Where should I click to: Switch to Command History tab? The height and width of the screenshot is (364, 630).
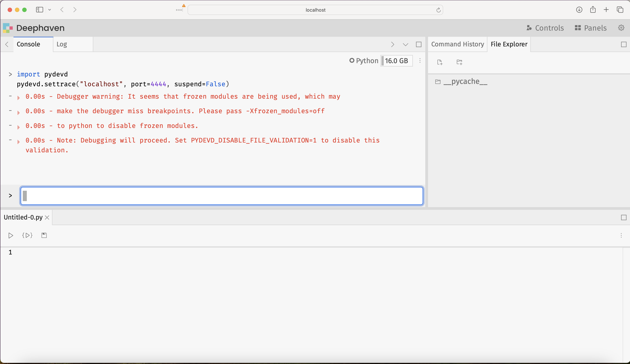click(457, 44)
